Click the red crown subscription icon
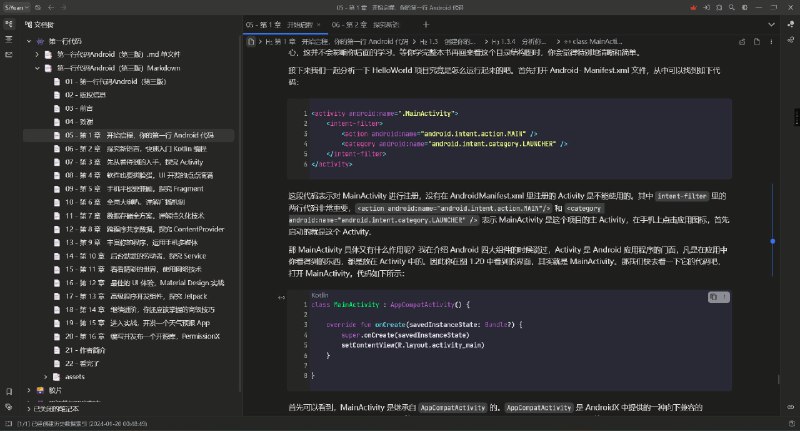 693,8
